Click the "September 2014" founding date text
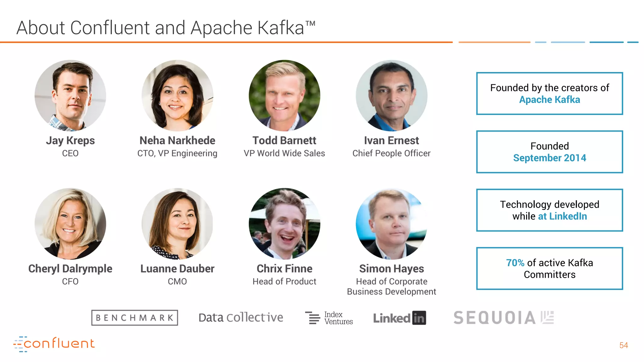The width and height of the screenshot is (644, 362). point(550,158)
